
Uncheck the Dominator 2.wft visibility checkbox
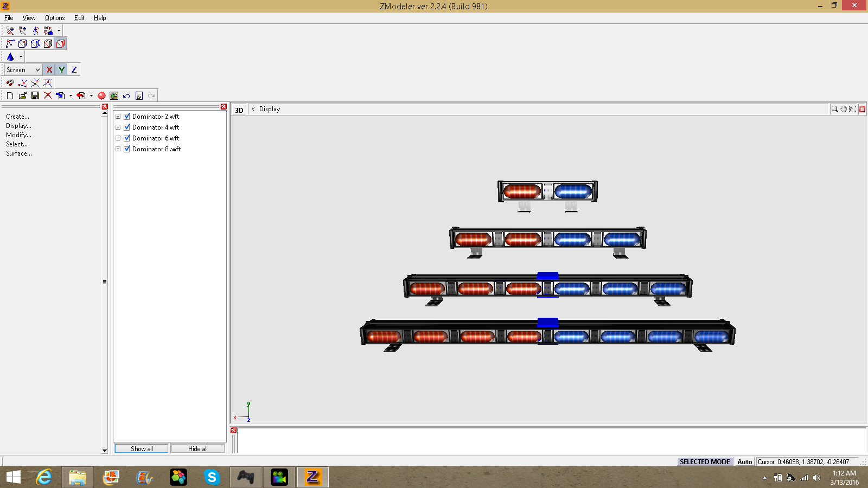(x=127, y=116)
